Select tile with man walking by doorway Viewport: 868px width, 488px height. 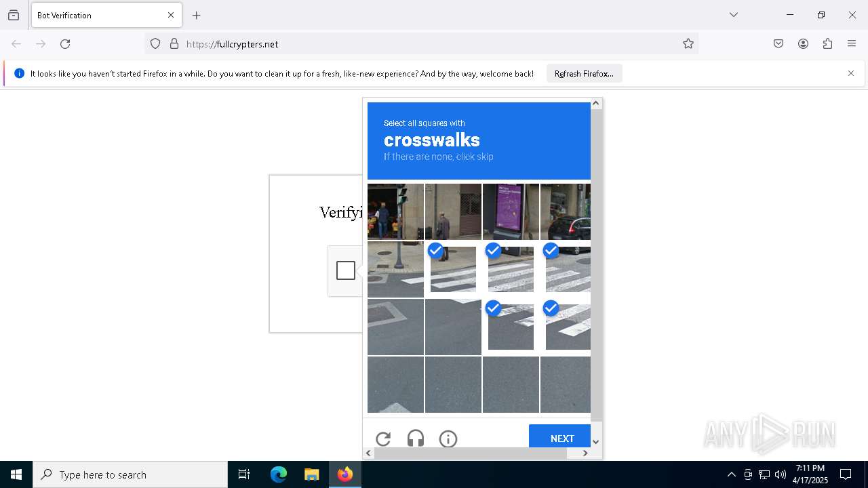pyautogui.click(x=453, y=211)
